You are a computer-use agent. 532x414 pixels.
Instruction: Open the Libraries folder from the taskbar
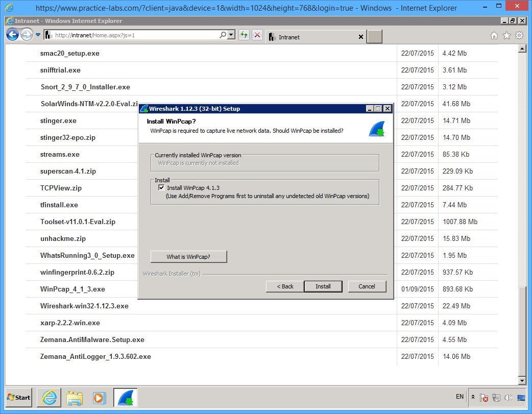click(x=75, y=398)
